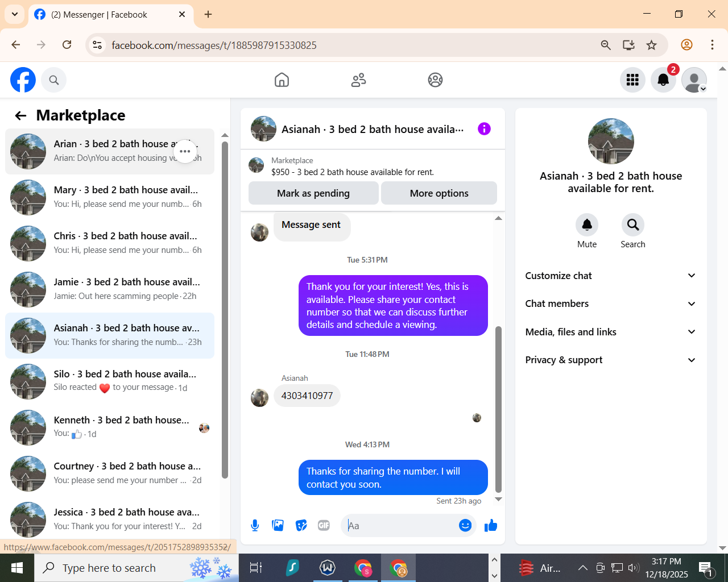
Task: Reload the Facebook page
Action: pyautogui.click(x=67, y=45)
